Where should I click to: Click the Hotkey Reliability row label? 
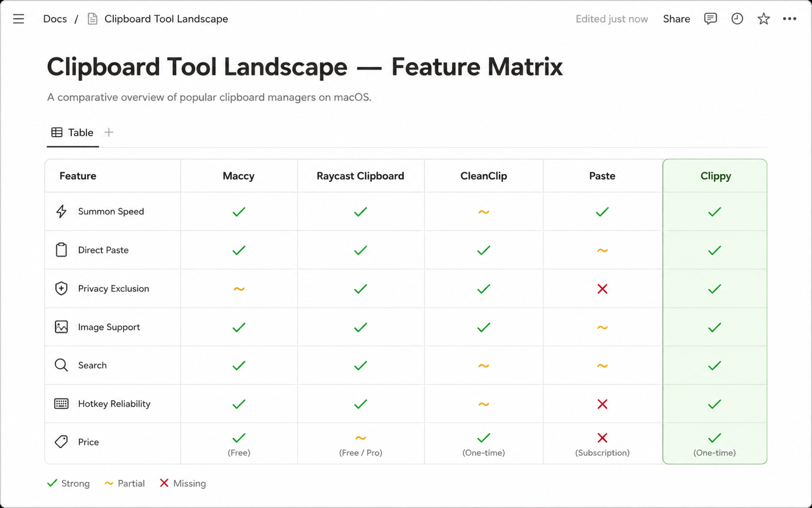pyautogui.click(x=114, y=404)
